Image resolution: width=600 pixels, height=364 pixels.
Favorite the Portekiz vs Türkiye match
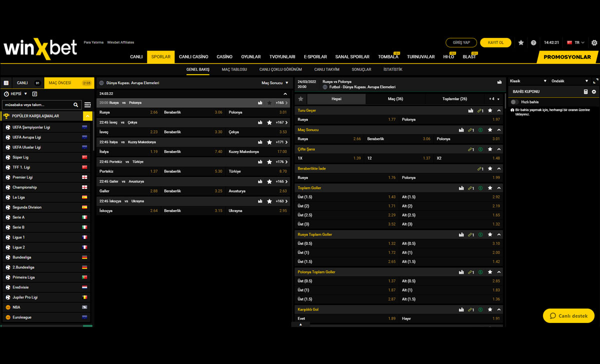click(x=269, y=162)
